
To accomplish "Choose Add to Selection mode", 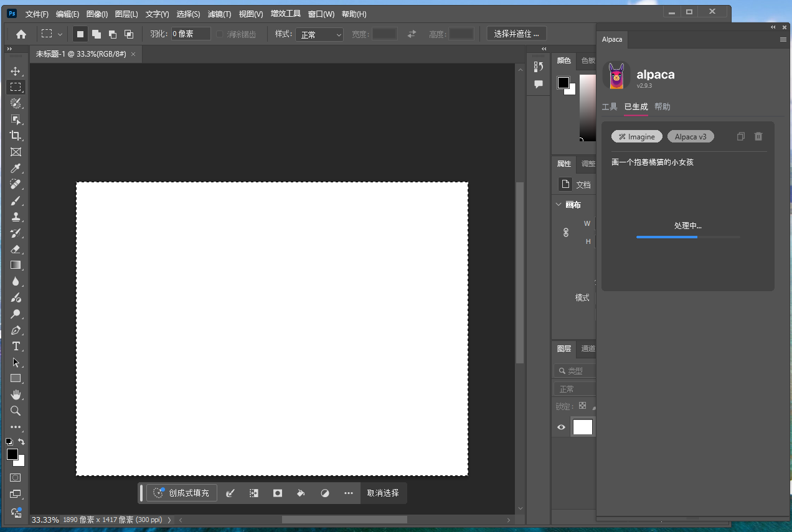I will [96, 34].
